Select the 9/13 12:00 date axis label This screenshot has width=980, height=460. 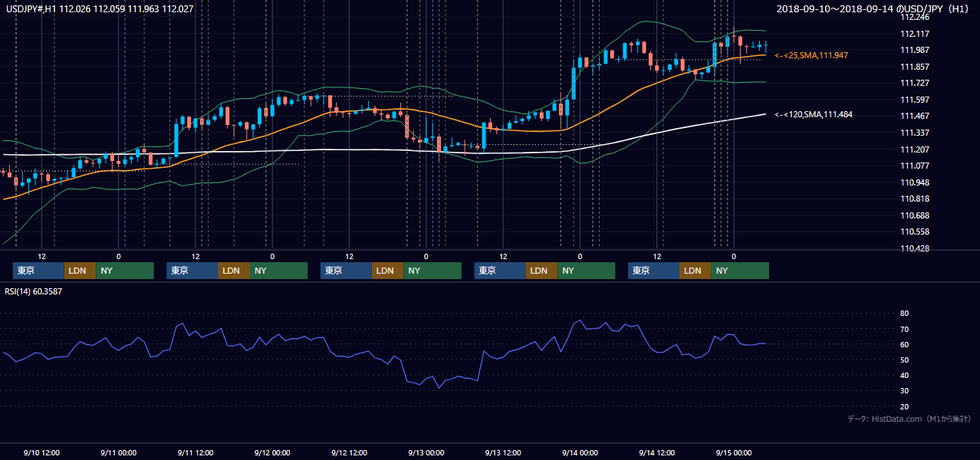(x=503, y=452)
